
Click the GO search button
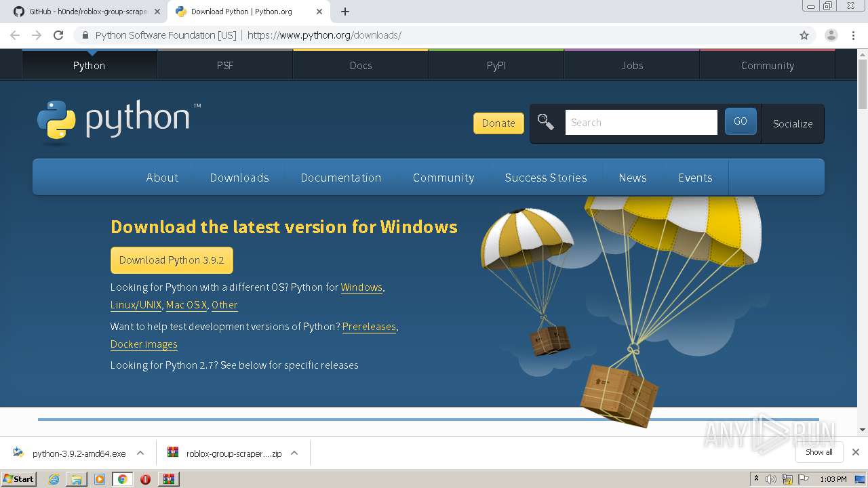741,121
